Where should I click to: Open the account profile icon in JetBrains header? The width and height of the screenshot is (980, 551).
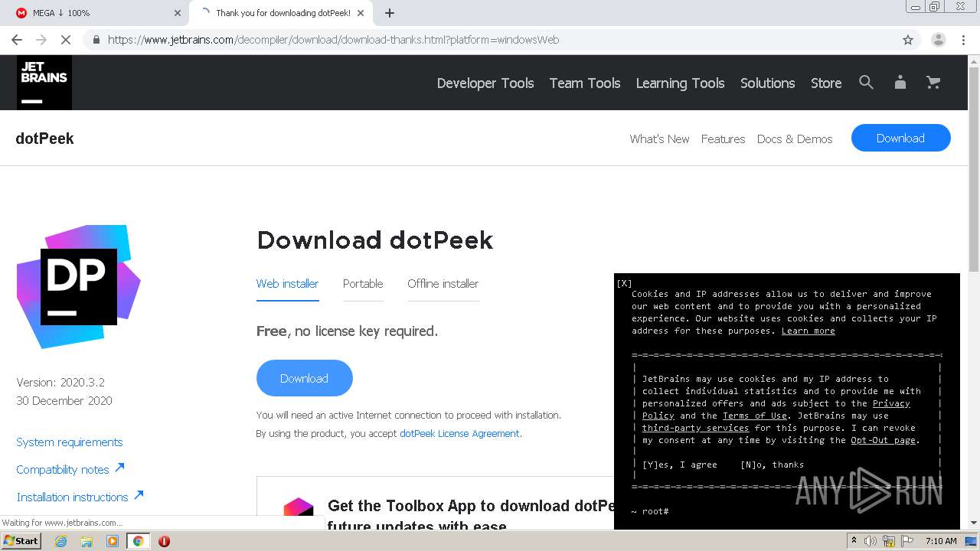coord(900,83)
